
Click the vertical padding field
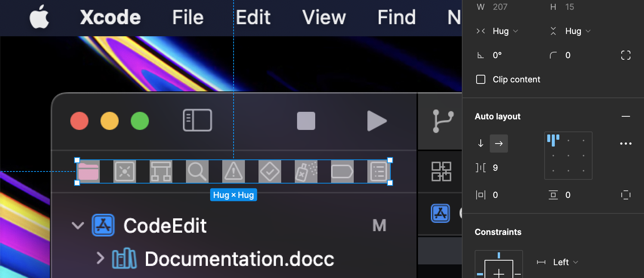(x=568, y=195)
